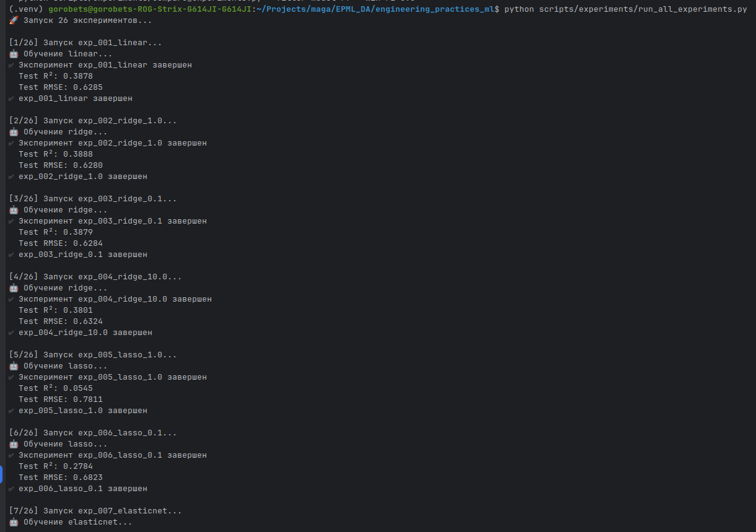Click the rocket icon before Запуск 26 экспериментов

(14, 20)
